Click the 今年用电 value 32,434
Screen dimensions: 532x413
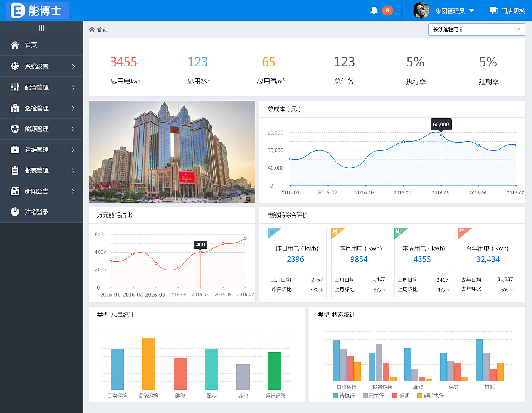pyautogui.click(x=488, y=259)
